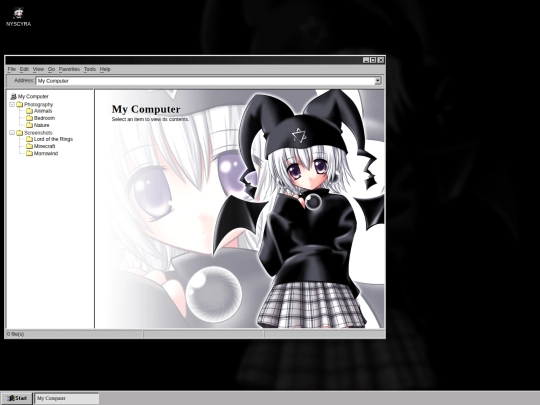Open the Go menu
Screen dimensions: 540x405
[x=51, y=69]
